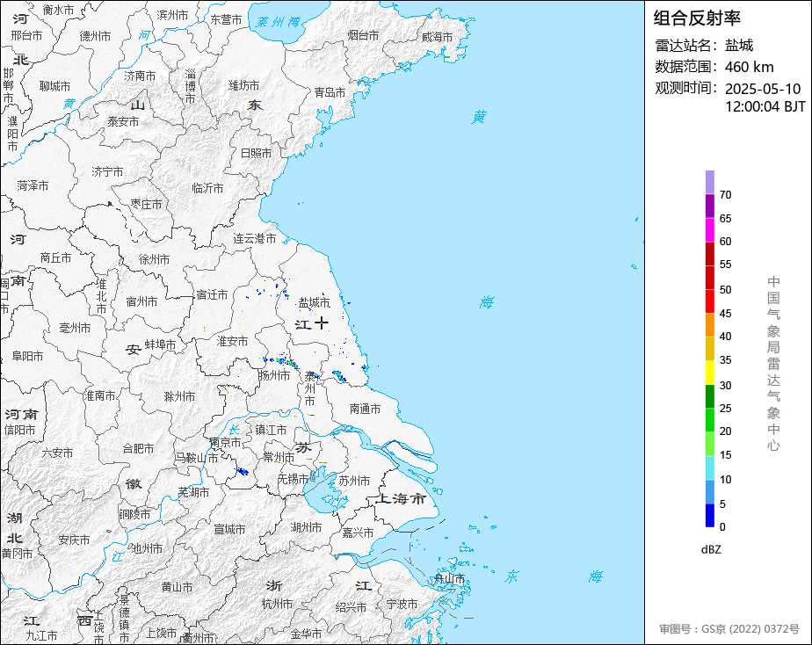Click the 舟山市 city label
Image resolution: width=812 pixels, height=645 pixels.
449,578
